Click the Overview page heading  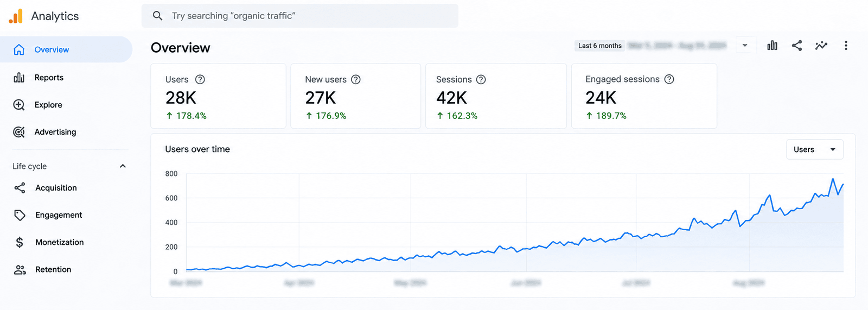coord(181,48)
